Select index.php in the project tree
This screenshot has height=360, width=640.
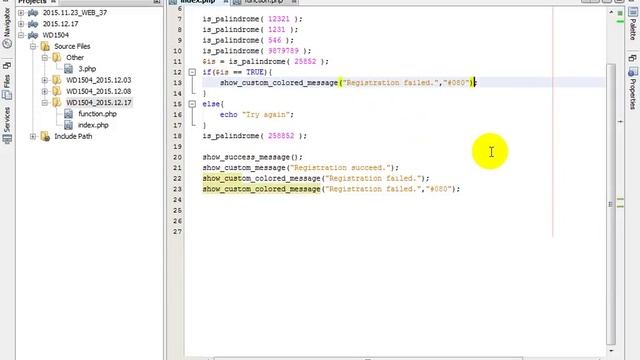tap(93, 125)
